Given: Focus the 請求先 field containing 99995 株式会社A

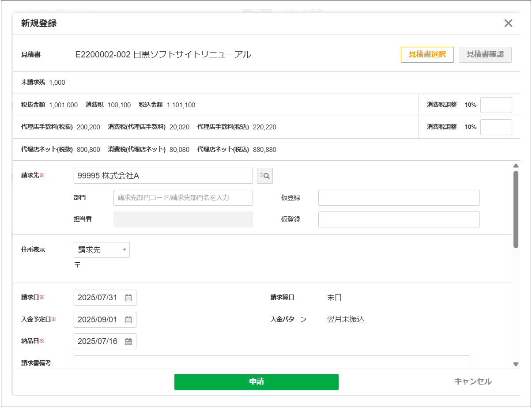Looking at the screenshot, I should pos(163,176).
